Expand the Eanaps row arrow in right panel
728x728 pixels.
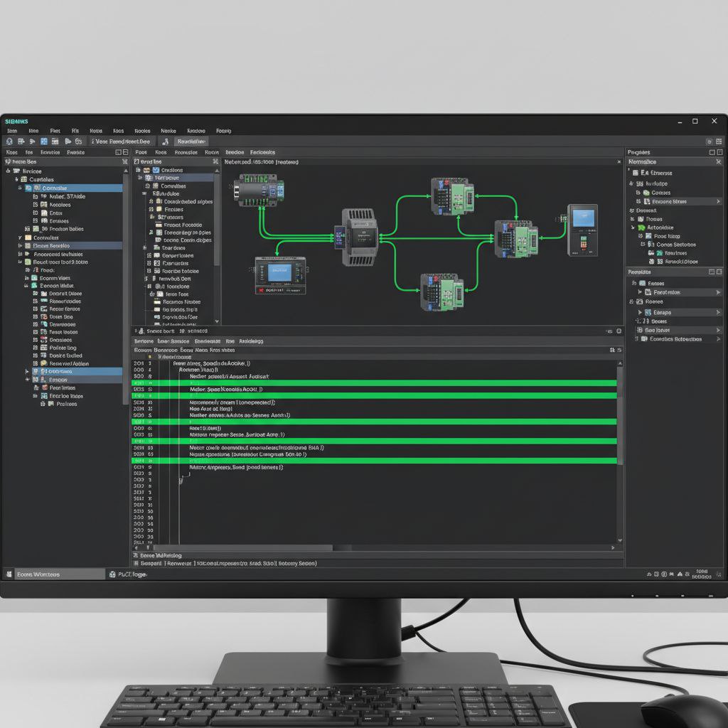pyautogui.click(x=717, y=312)
